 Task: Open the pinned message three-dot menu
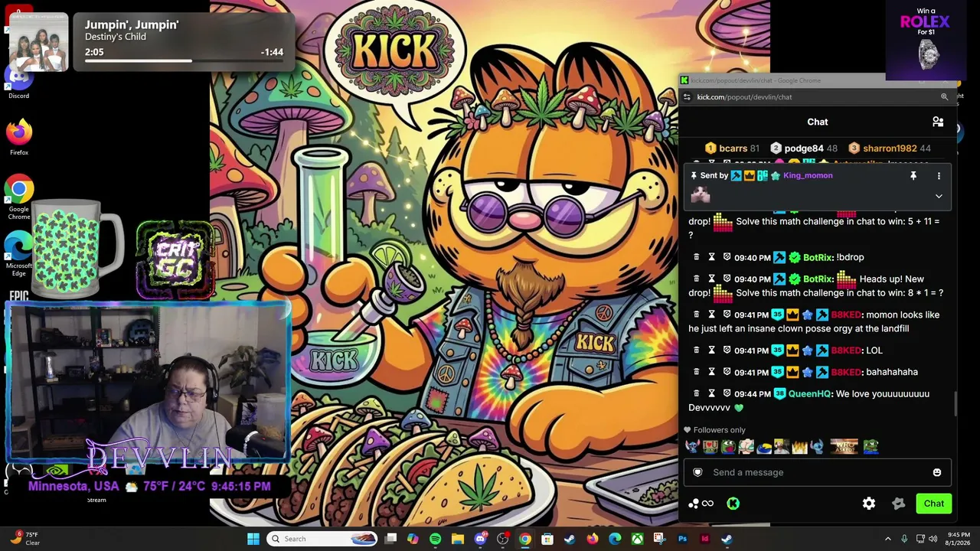pos(939,176)
